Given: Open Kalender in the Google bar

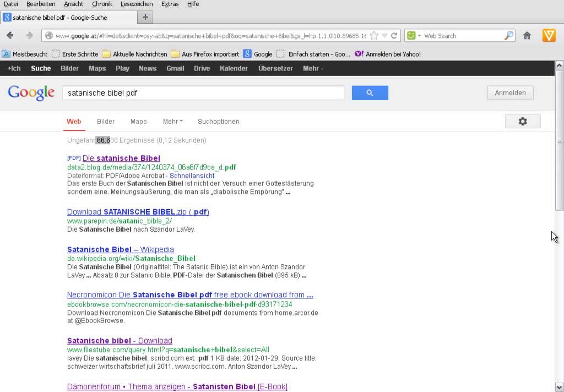Looking at the screenshot, I should click(234, 68).
